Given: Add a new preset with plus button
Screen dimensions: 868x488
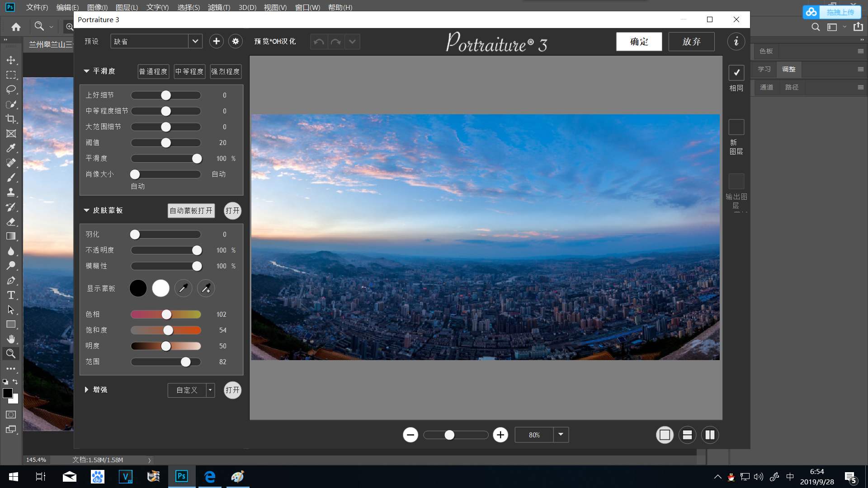Looking at the screenshot, I should point(217,42).
